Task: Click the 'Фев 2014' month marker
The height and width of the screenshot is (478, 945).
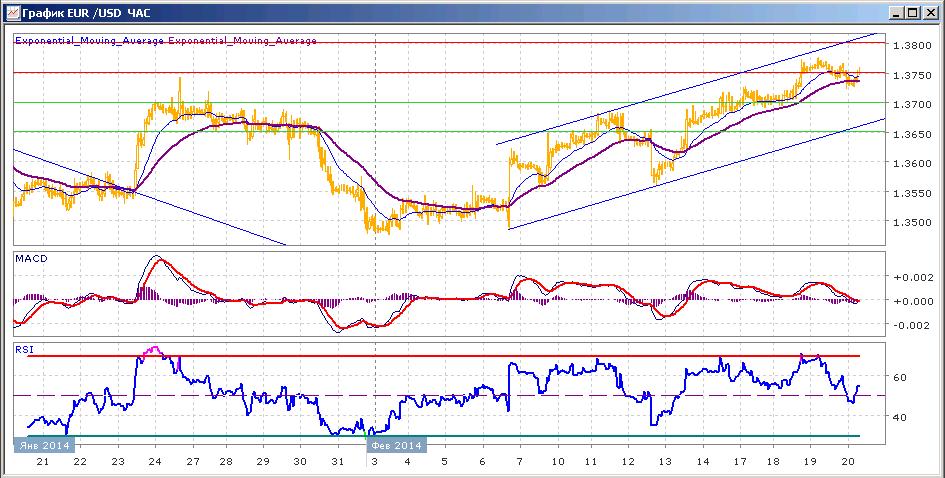Action: tap(397, 445)
